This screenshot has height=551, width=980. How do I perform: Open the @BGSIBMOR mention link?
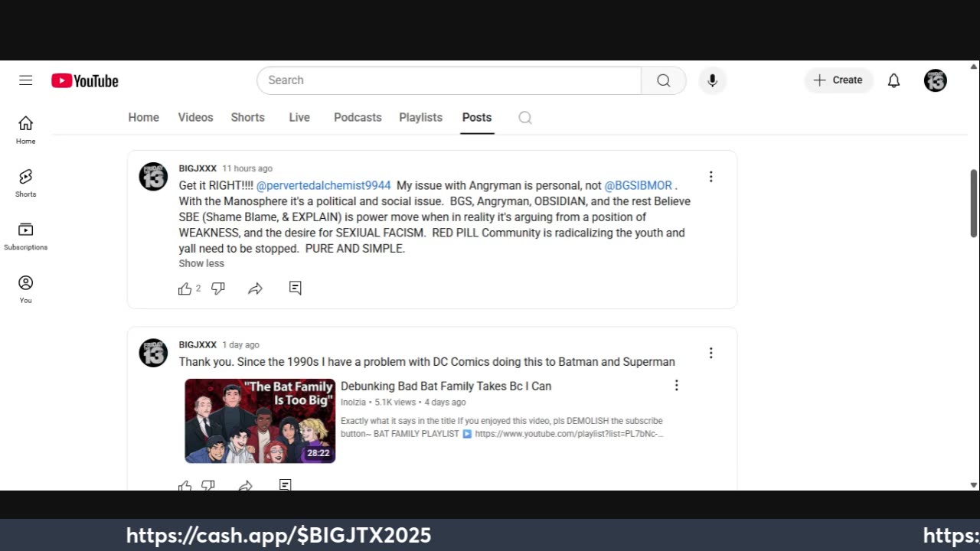[x=638, y=185]
